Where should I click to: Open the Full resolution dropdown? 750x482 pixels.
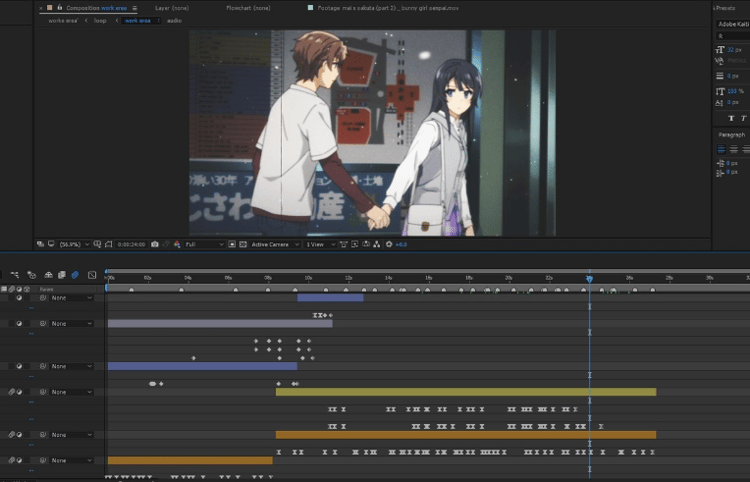point(204,244)
